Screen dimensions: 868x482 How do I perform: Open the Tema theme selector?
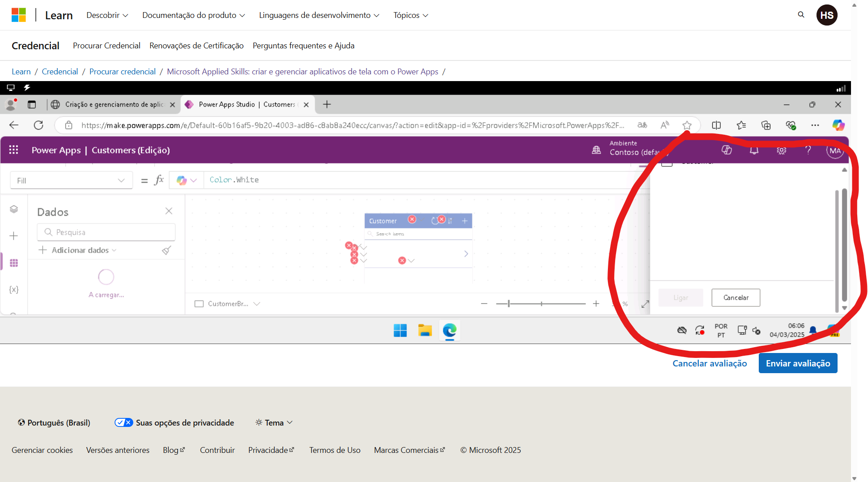tap(274, 422)
